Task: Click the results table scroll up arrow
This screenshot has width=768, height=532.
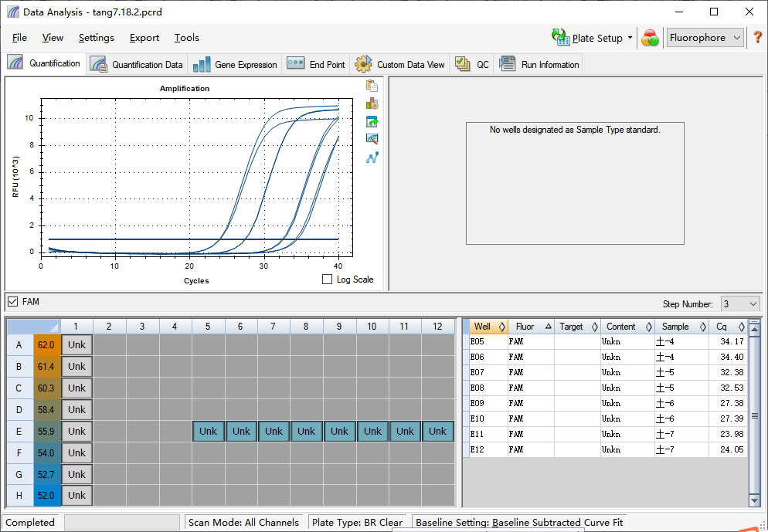Action: coord(754,330)
